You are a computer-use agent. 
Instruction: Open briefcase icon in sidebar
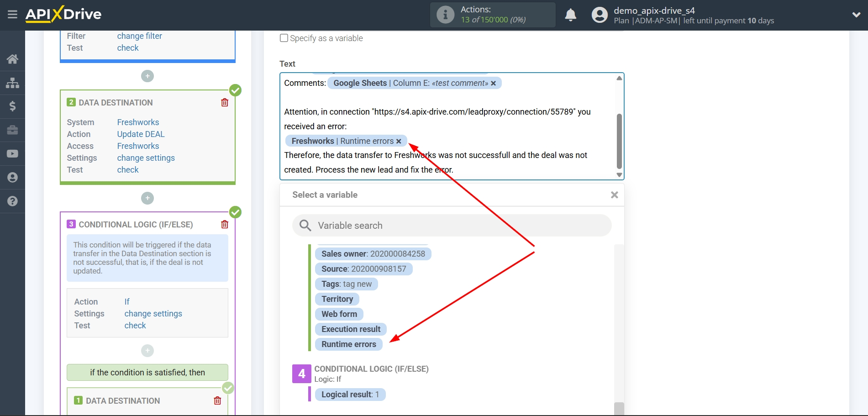click(x=12, y=130)
